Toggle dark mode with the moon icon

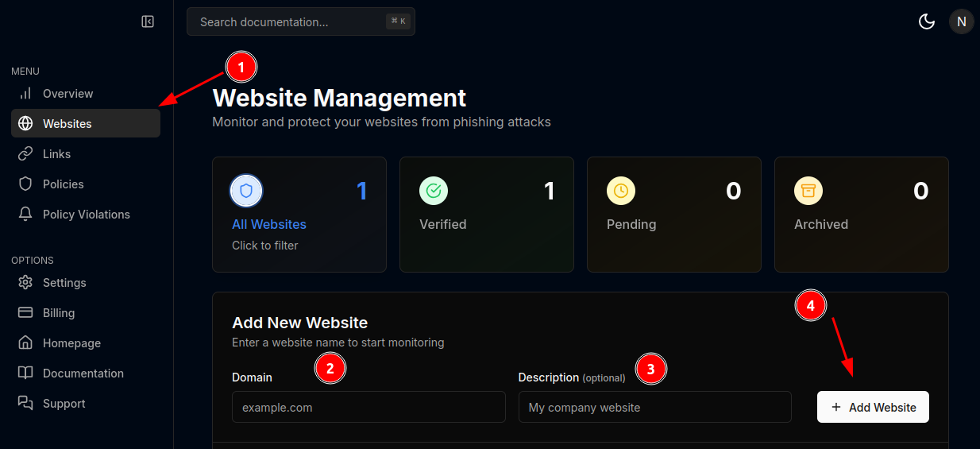927,21
